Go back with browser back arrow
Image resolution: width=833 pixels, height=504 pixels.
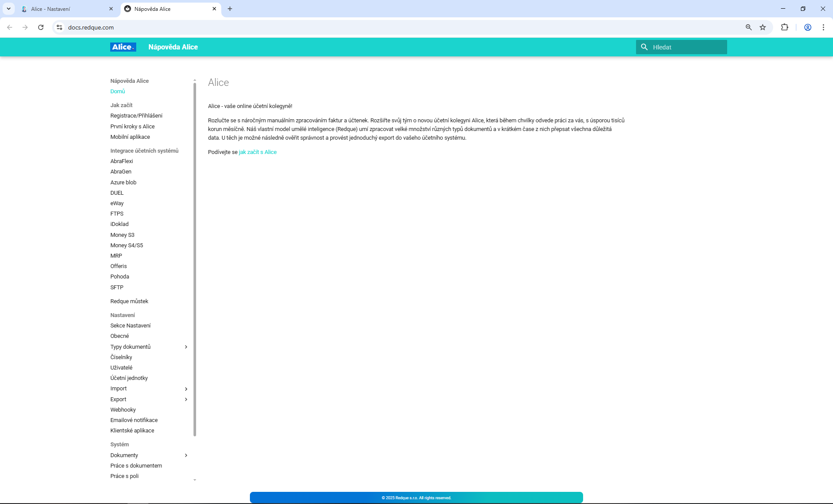[x=10, y=27]
